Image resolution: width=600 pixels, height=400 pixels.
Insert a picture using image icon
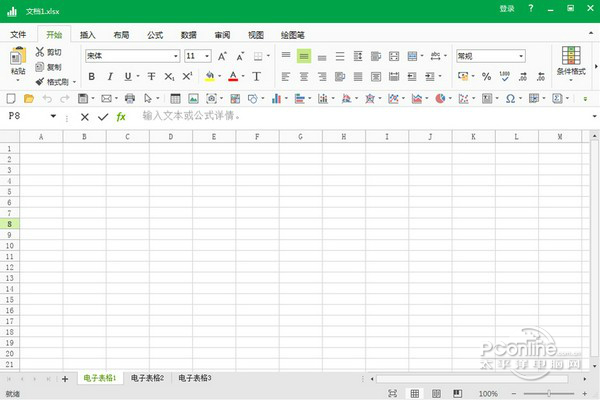pos(193,99)
